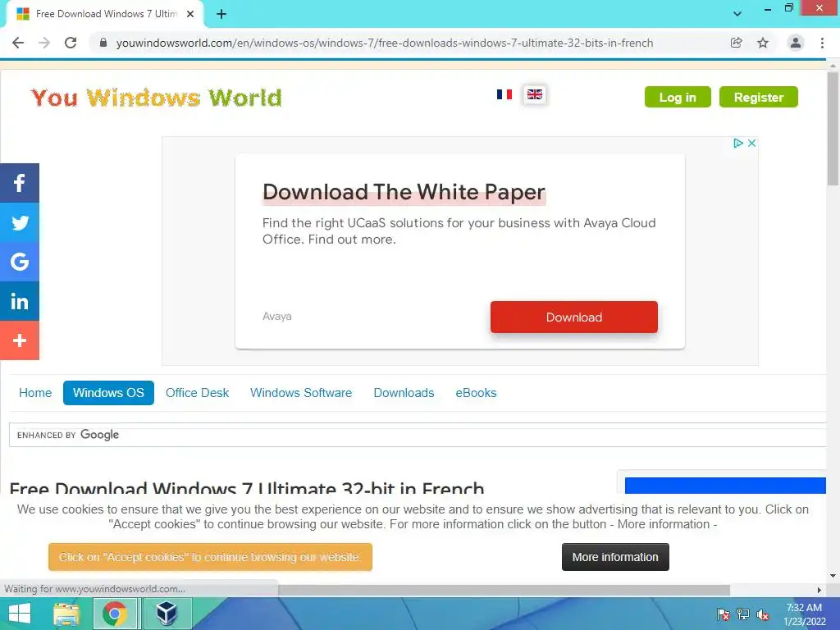Go back to previous page
The width and height of the screenshot is (840, 630).
coord(18,43)
